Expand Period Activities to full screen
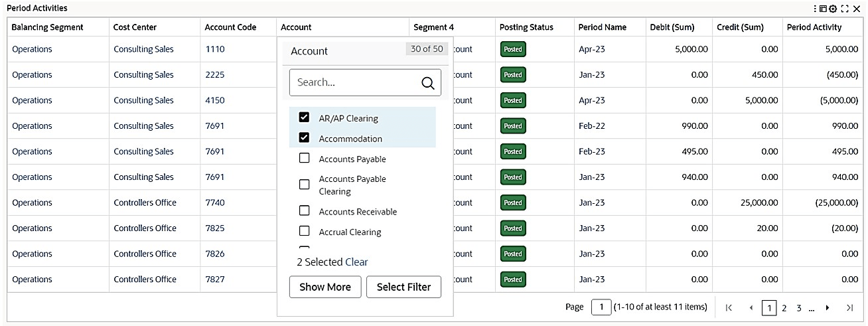Image resolution: width=868 pixels, height=326 pixels. click(x=844, y=9)
